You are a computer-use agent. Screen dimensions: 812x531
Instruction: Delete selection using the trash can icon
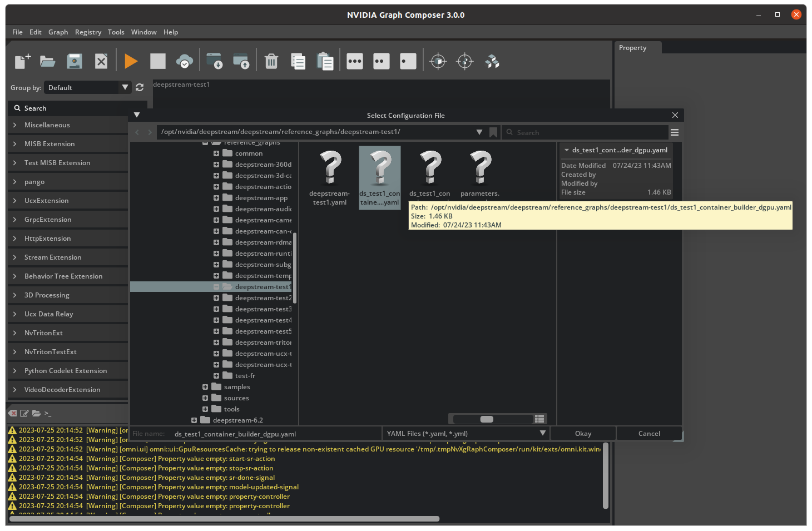pos(271,61)
